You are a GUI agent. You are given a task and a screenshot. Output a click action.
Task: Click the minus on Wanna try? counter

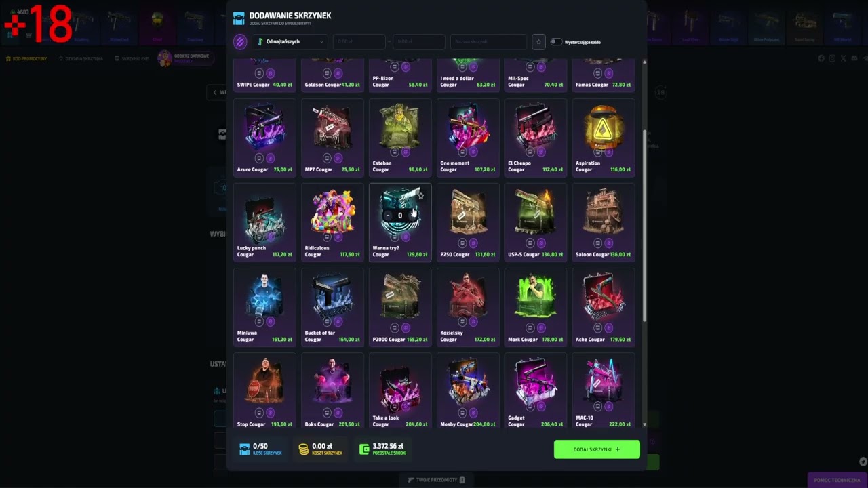click(x=388, y=216)
